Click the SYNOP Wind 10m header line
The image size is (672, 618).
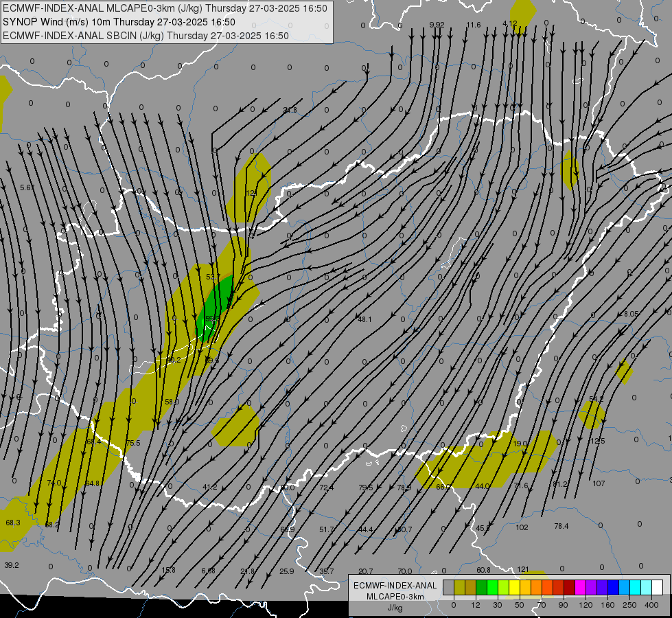[119, 22]
